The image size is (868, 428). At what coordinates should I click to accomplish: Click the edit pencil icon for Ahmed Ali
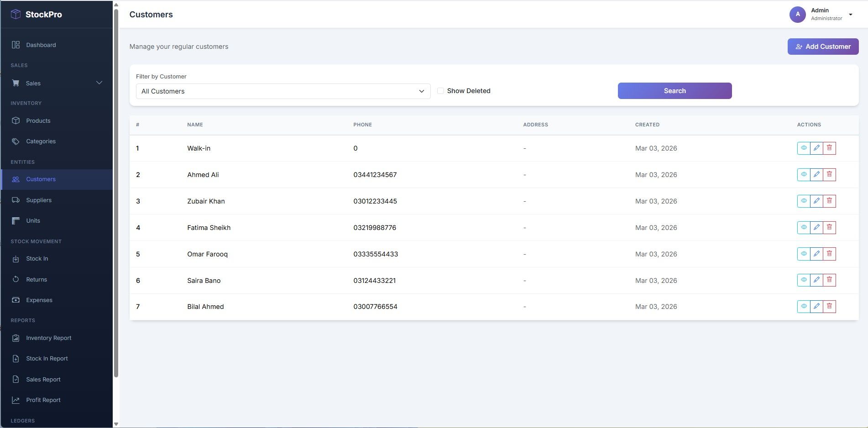(816, 174)
